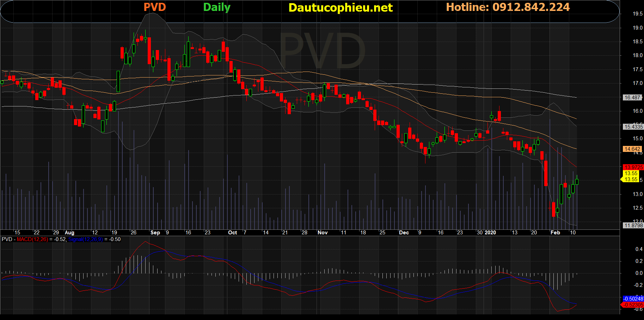This screenshot has height=320, width=644.
Task: Click the blue -0.50248 signal value label
Action: 633,299
